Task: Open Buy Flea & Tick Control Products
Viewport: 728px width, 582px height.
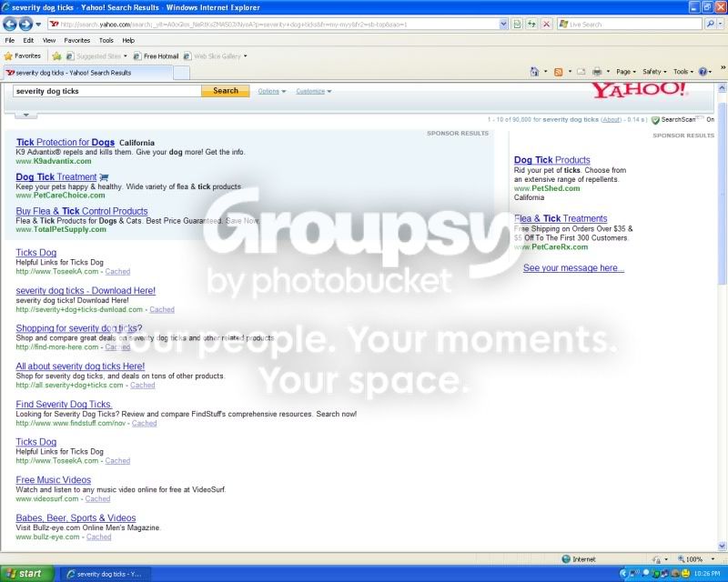Action: [x=82, y=211]
